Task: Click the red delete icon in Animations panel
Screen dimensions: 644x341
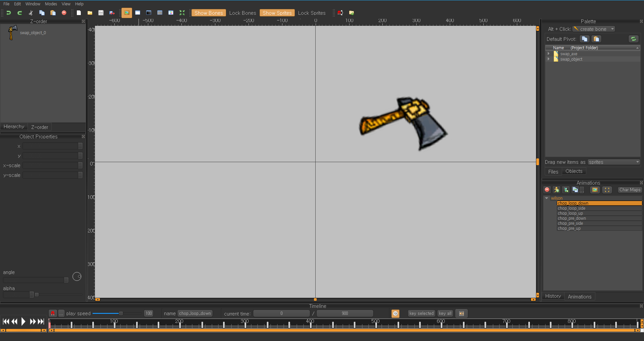Action: (547, 190)
